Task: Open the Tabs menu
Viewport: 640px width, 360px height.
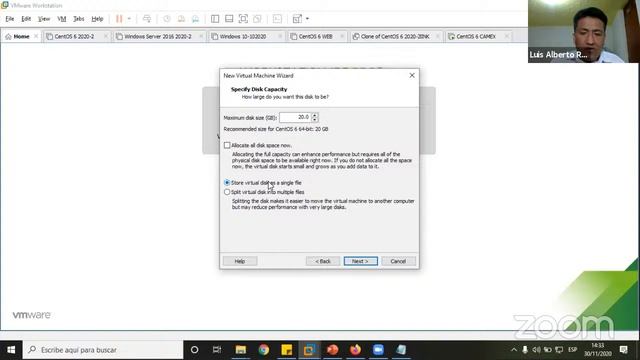Action: pyautogui.click(x=79, y=19)
